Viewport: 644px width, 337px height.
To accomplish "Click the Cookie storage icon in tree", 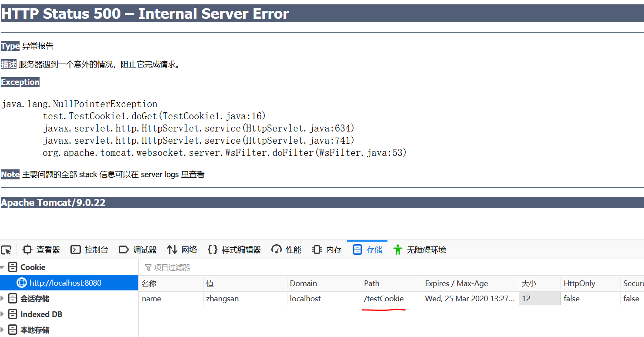I will (x=13, y=267).
